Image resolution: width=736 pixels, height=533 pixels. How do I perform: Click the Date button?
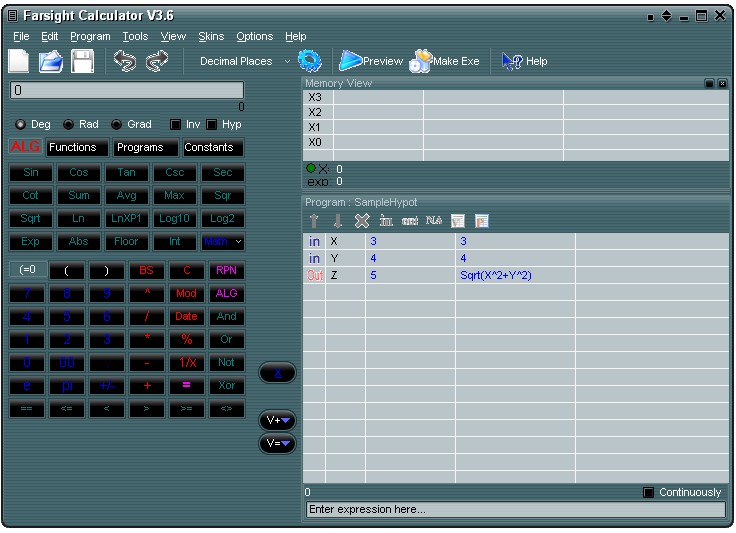click(x=186, y=316)
